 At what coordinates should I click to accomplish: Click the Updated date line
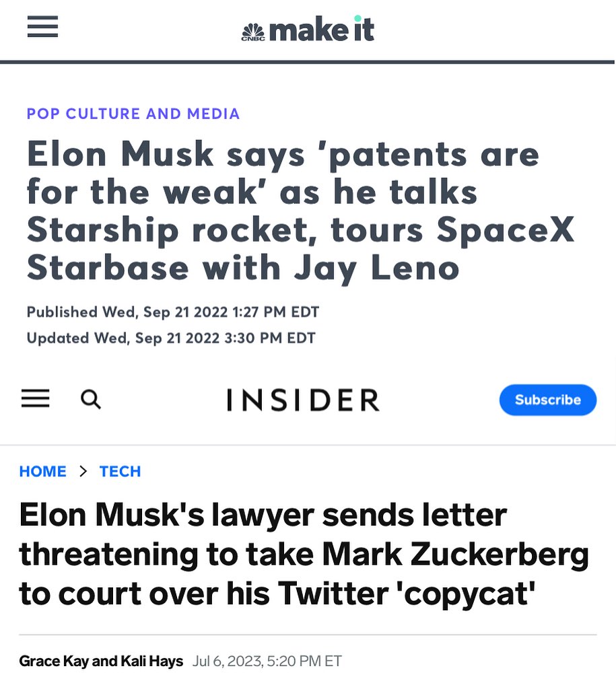(170, 338)
